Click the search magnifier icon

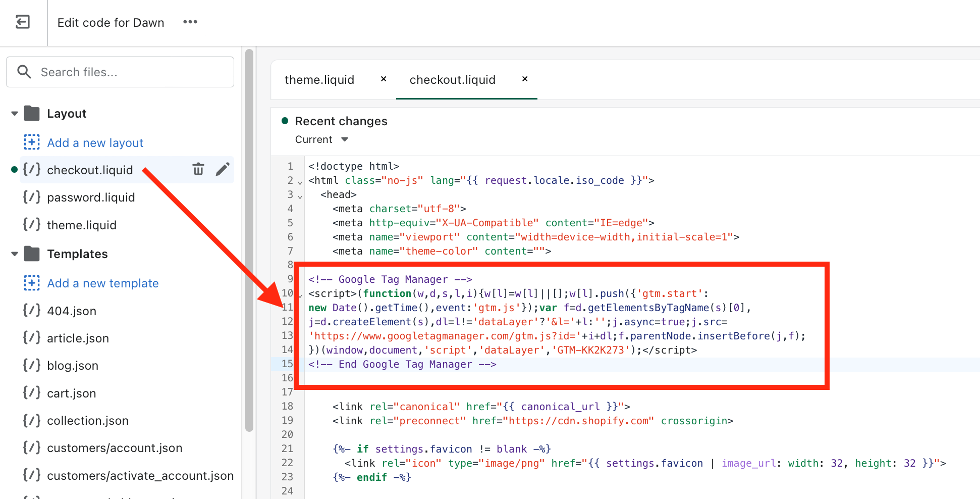pos(24,72)
